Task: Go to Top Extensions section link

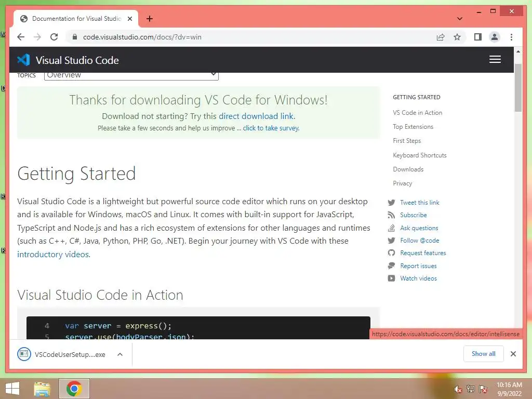Action: (413, 127)
